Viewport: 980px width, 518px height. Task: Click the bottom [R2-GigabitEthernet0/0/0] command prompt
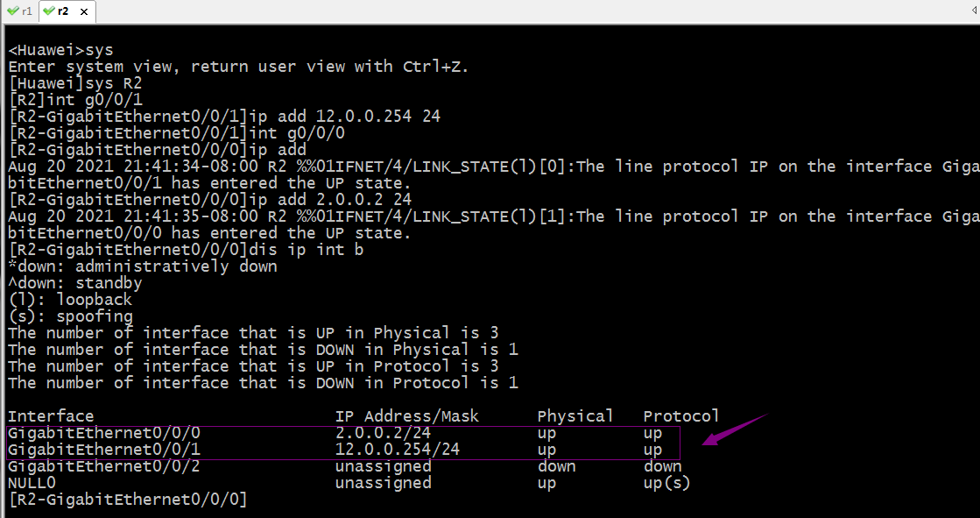[128, 500]
